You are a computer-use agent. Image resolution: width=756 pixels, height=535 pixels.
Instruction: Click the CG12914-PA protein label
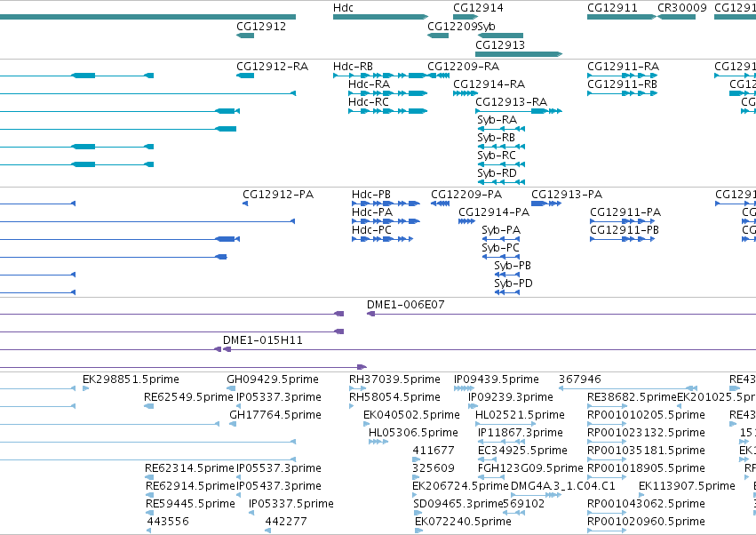[494, 212]
